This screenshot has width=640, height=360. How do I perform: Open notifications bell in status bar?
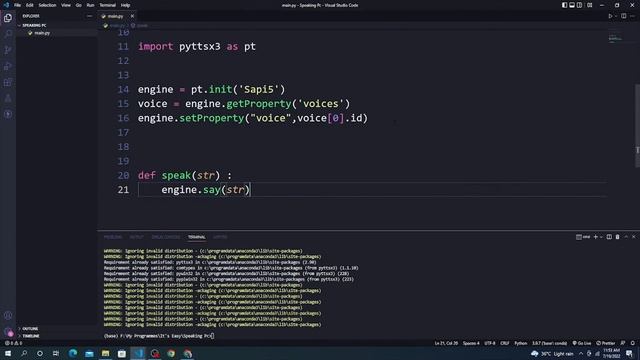click(x=633, y=343)
